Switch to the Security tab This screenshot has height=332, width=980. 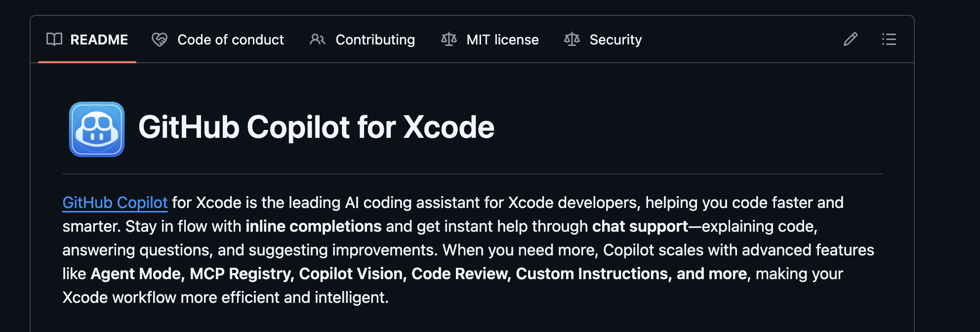coord(615,40)
